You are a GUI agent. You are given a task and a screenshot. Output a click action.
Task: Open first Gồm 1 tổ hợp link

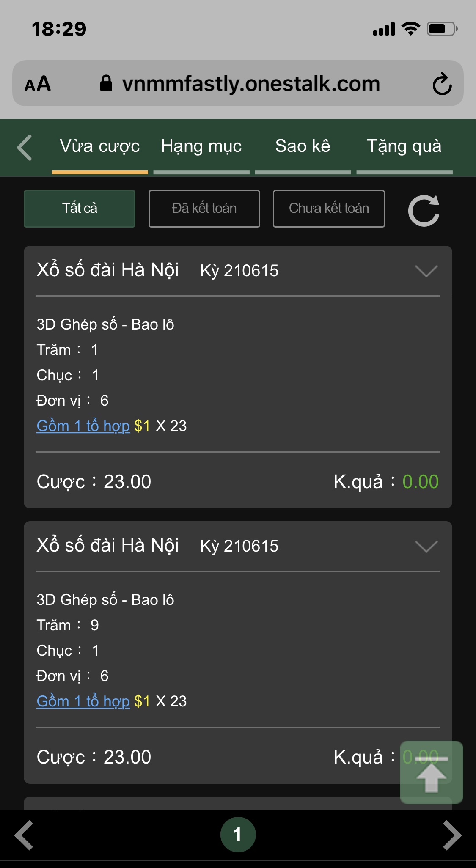pyautogui.click(x=83, y=426)
